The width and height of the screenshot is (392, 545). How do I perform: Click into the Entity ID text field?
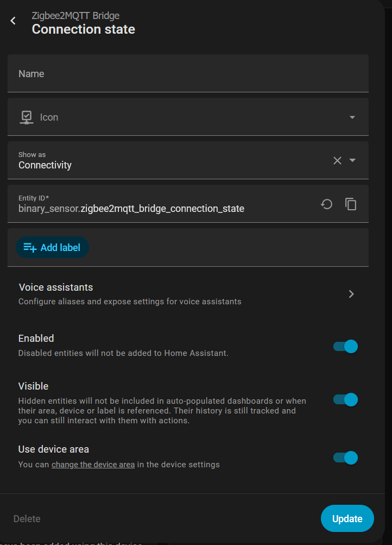coord(163,209)
